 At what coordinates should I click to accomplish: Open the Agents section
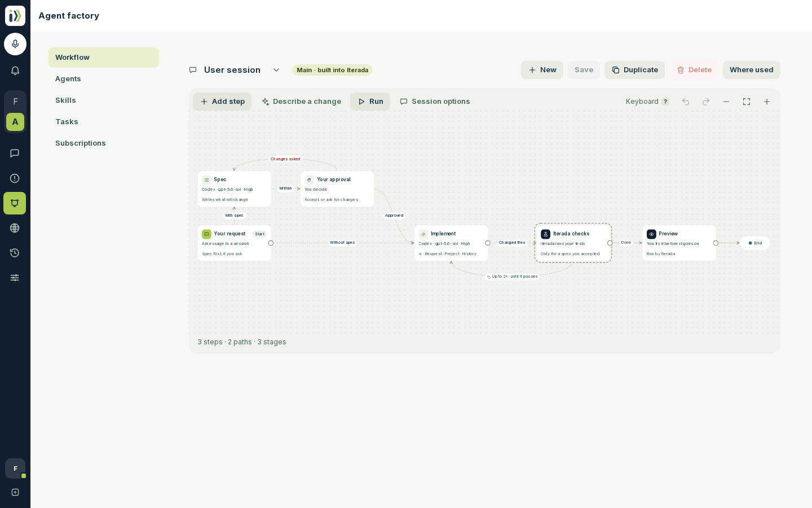coord(104,79)
